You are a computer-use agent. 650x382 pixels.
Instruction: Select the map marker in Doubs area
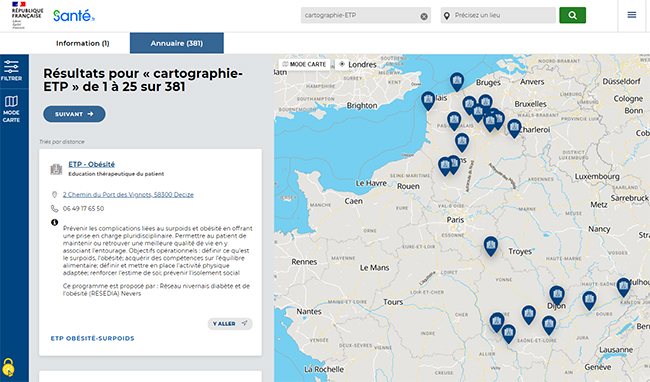589,300
